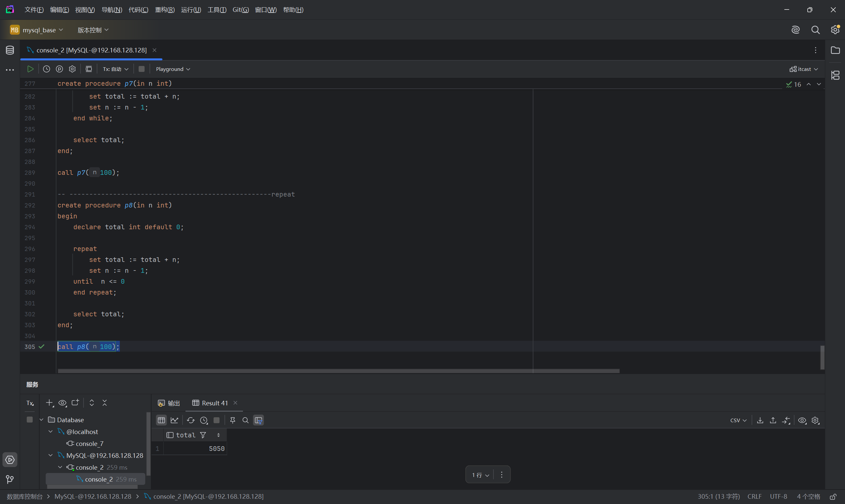Click the editor horizontal scrollbar
Image resolution: width=845 pixels, height=504 pixels.
pos(338,371)
